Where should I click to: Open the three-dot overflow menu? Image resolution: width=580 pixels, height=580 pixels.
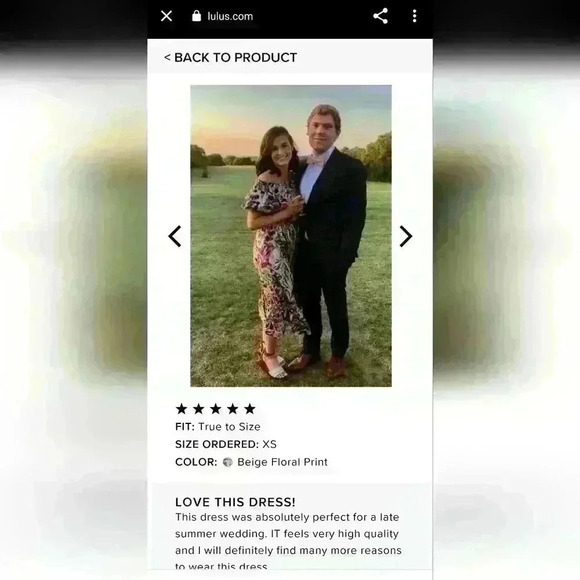tap(415, 16)
